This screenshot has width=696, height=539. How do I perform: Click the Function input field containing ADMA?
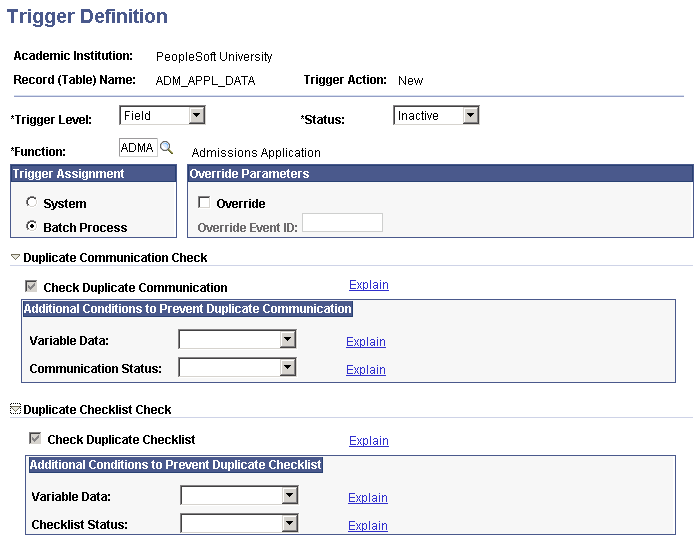[x=138, y=147]
